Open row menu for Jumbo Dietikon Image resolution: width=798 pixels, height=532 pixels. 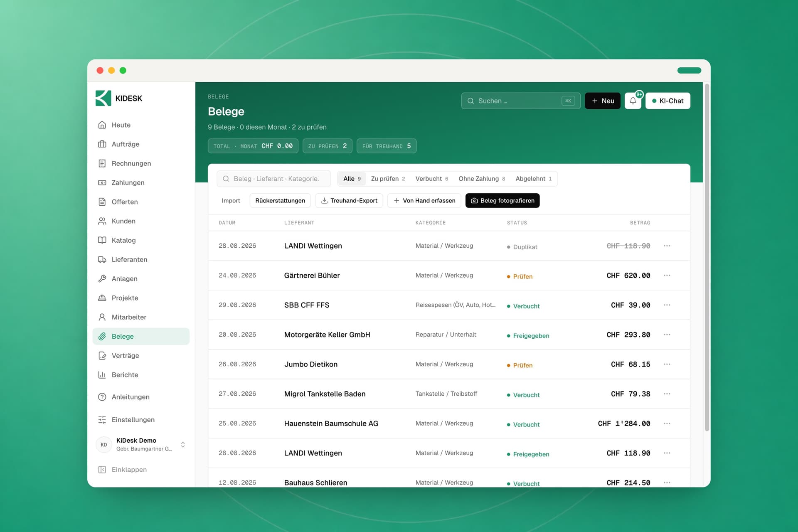click(667, 364)
